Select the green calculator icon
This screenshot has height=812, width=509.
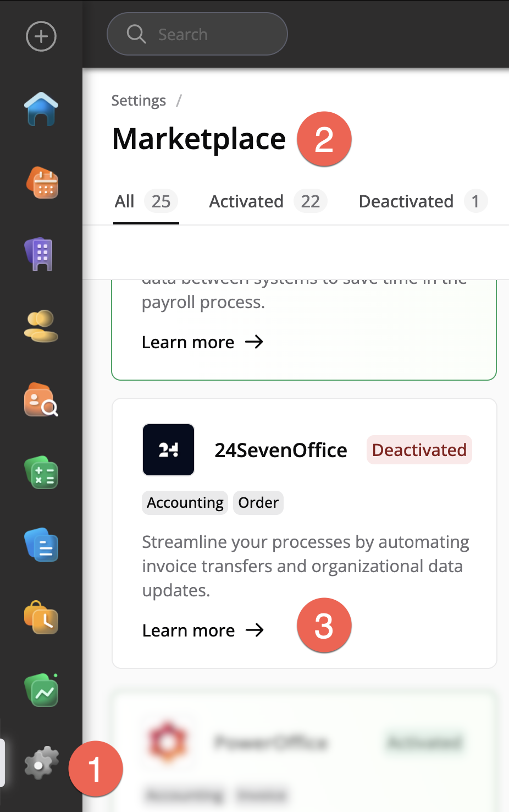(42, 473)
